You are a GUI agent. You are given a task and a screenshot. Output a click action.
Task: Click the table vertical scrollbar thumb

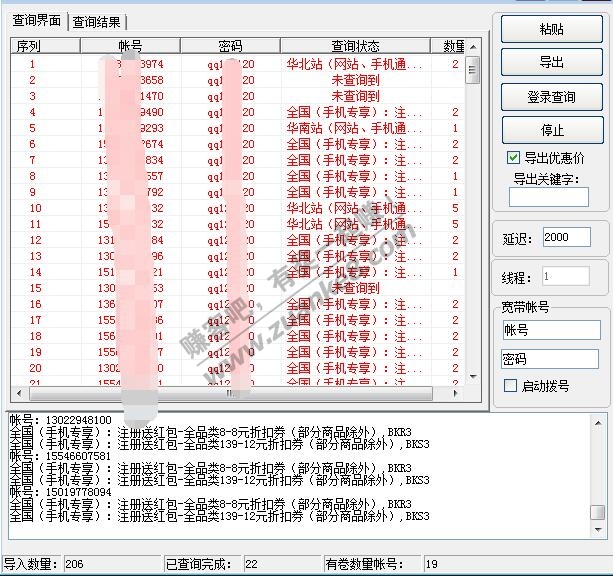(473, 70)
